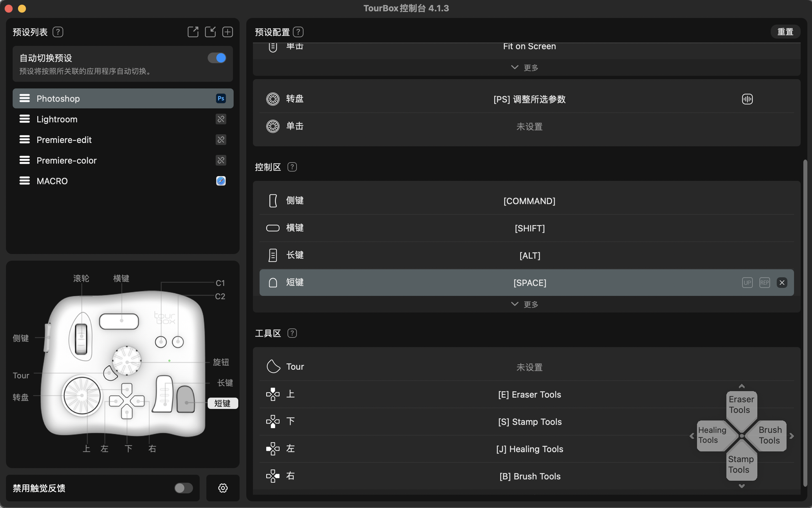Enable the 禁用触觉反馈 toggle
The width and height of the screenshot is (812, 508).
pyautogui.click(x=183, y=488)
